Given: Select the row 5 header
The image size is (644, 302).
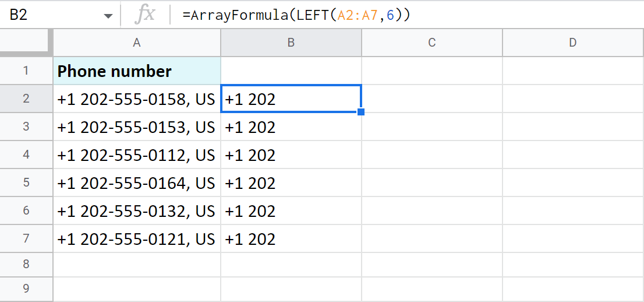Looking at the screenshot, I should click(26, 183).
